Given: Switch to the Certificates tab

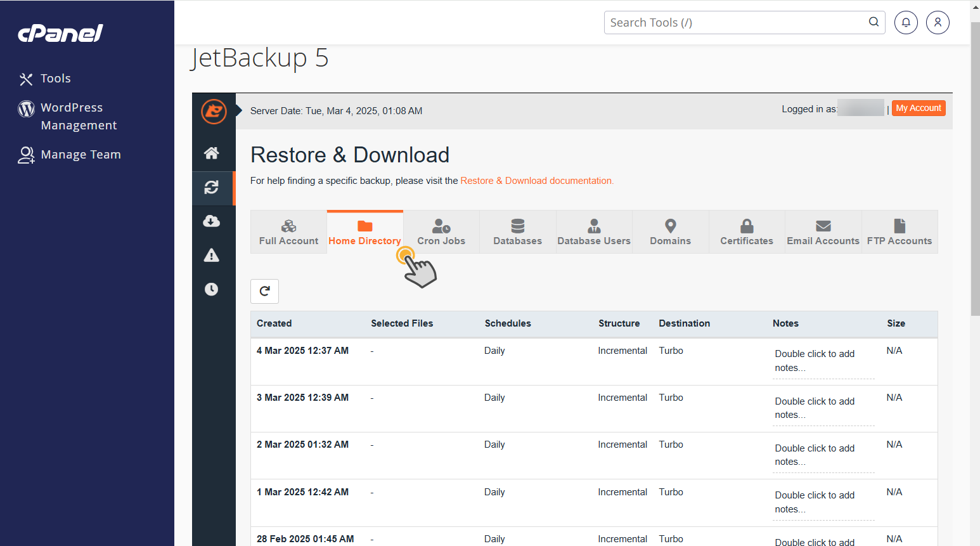Looking at the screenshot, I should [x=747, y=232].
